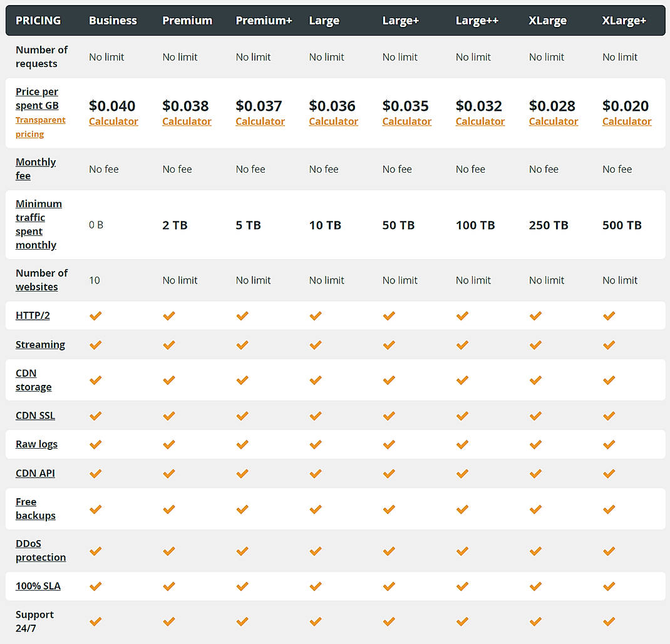
Task: Click the 0 B minimum traffic value
Action: coord(96,225)
